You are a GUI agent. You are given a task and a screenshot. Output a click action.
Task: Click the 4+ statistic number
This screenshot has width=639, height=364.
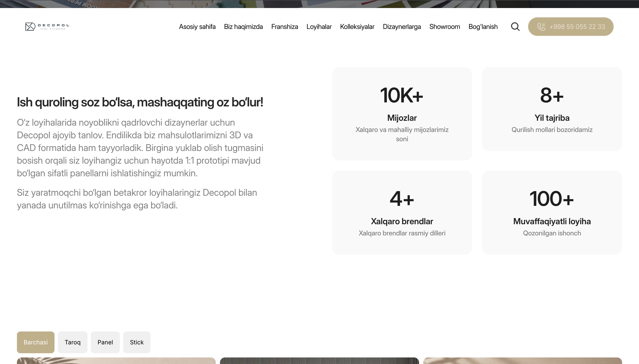[x=402, y=199]
